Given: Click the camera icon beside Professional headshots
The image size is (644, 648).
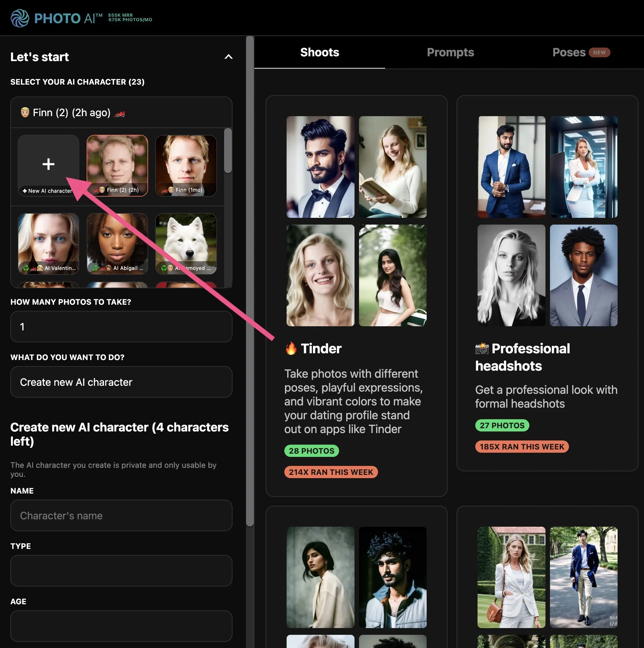Looking at the screenshot, I should (x=482, y=349).
